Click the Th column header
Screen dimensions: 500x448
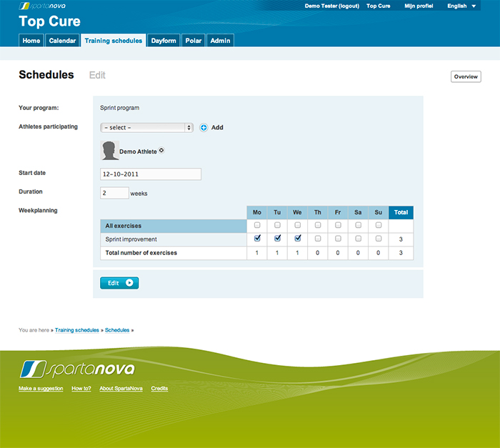(318, 212)
